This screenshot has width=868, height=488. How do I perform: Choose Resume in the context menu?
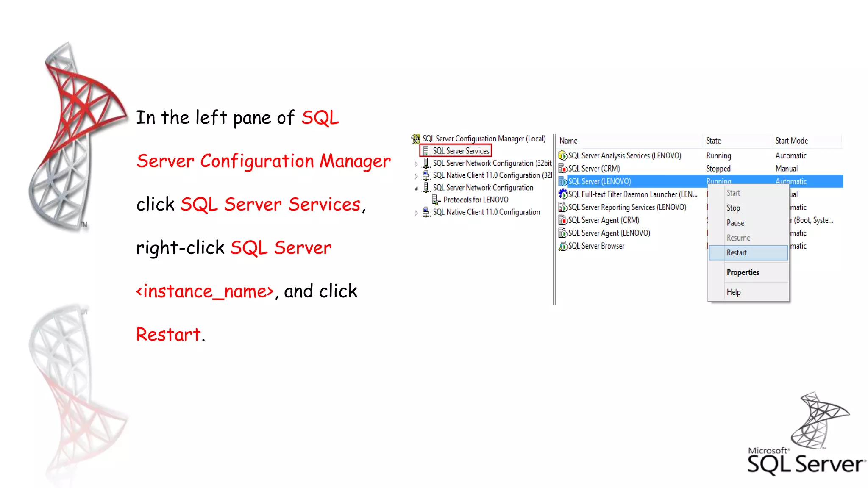pos(748,238)
